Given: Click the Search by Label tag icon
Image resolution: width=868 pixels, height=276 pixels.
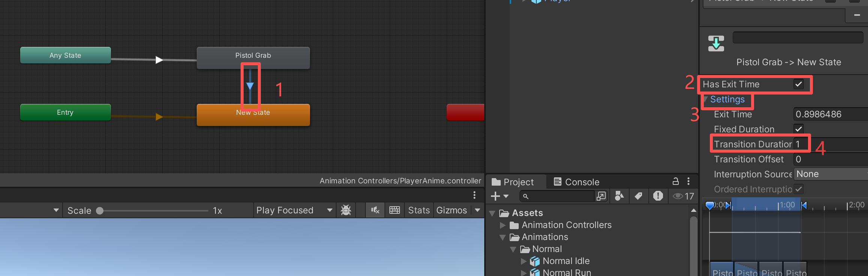Looking at the screenshot, I should pyautogui.click(x=638, y=196).
